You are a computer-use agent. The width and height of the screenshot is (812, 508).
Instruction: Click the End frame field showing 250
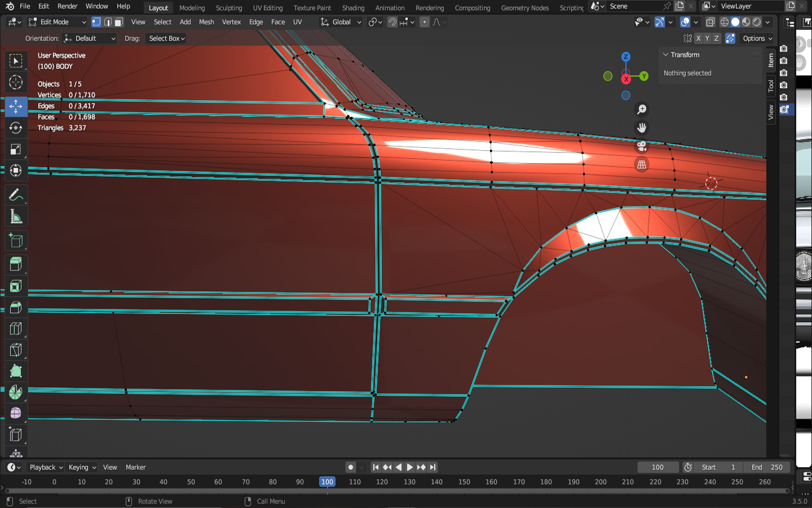click(x=767, y=467)
